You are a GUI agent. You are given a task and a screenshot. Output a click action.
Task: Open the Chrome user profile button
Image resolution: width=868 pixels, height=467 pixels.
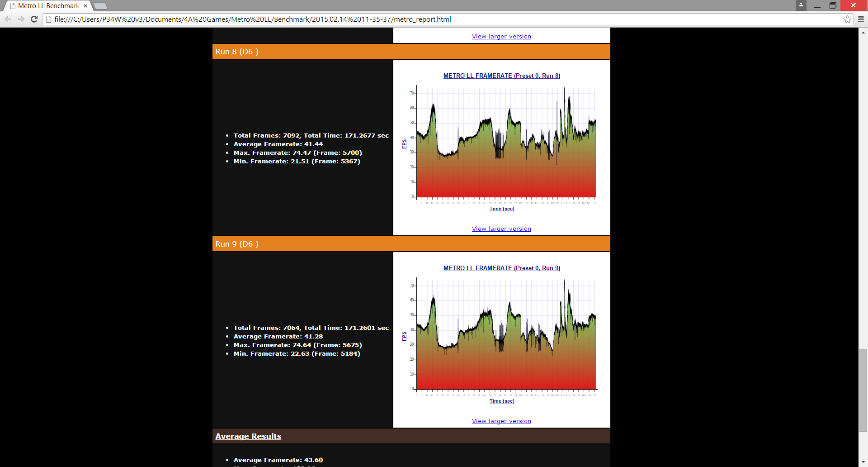(x=801, y=5)
